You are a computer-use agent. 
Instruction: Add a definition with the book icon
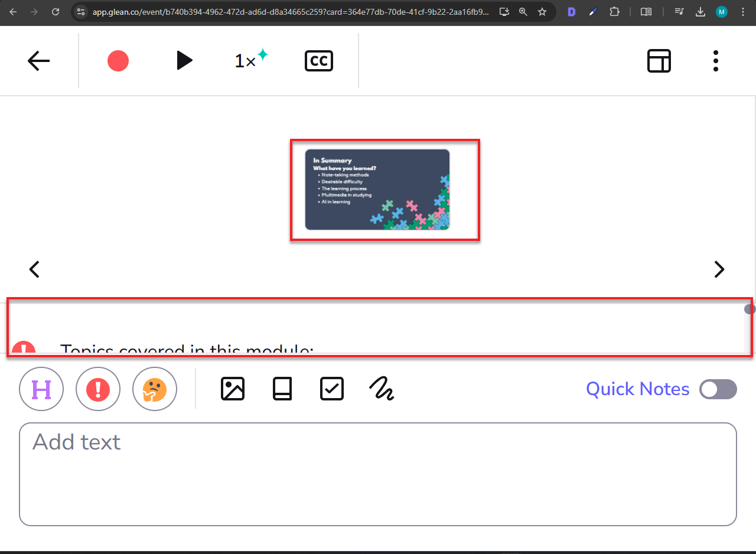coord(282,389)
